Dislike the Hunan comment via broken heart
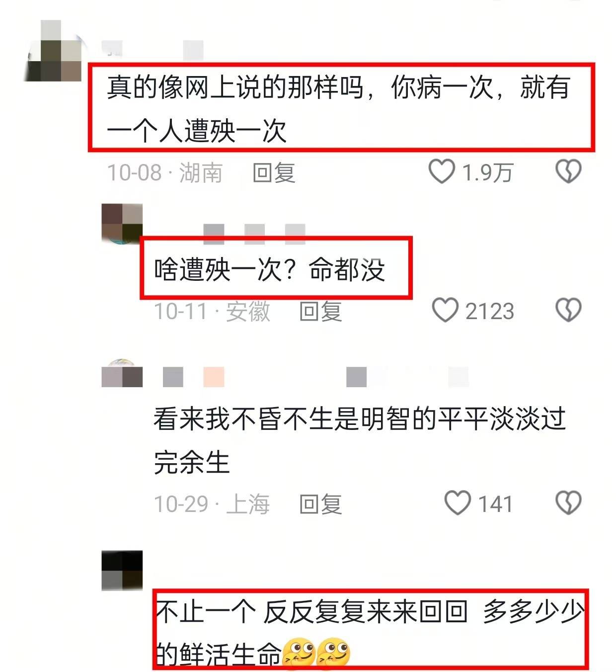The image size is (616, 672). tap(568, 171)
